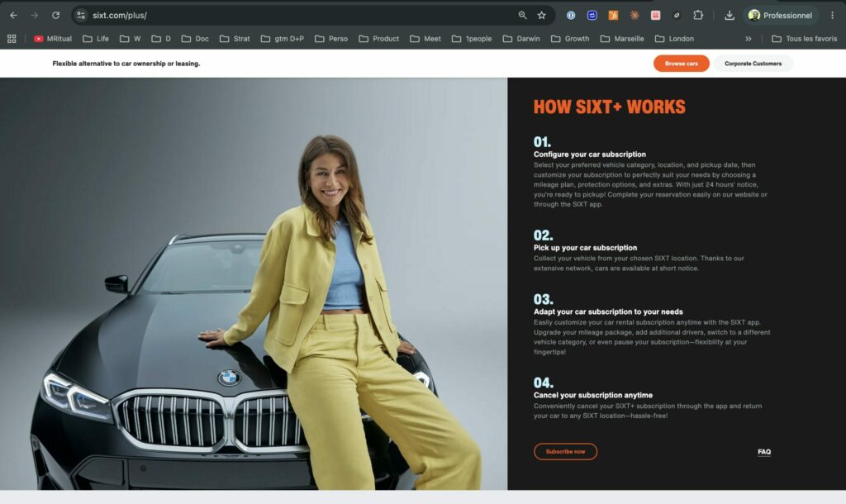Click 'Cancel your subscription anytime' heading
This screenshot has height=504, width=846.
pyautogui.click(x=593, y=396)
